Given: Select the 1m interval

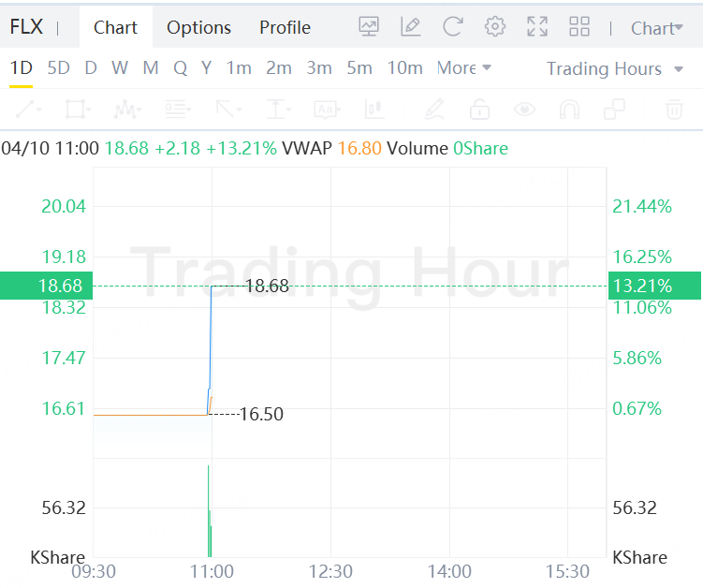Looking at the screenshot, I should click(x=239, y=68).
